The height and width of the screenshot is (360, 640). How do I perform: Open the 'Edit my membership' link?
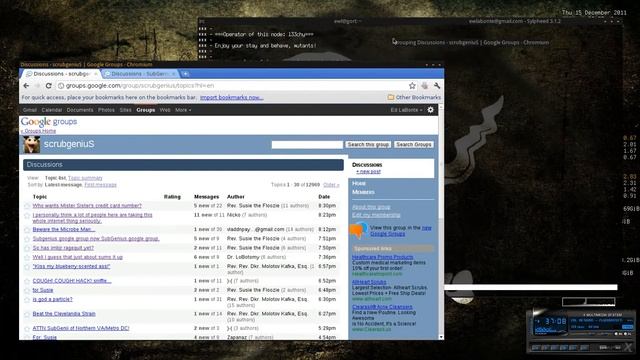376,215
